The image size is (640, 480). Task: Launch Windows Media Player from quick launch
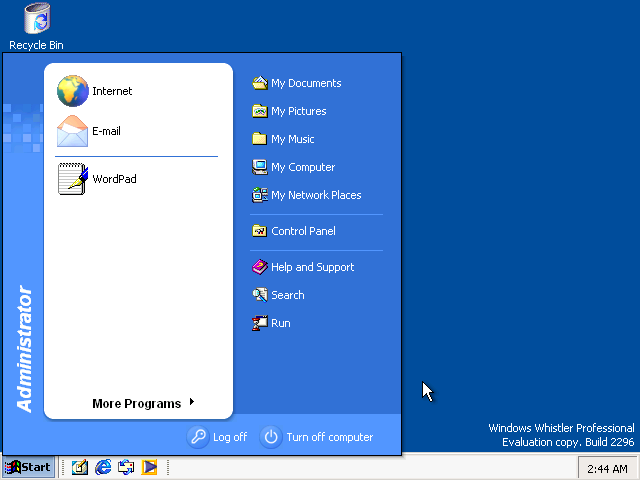[x=149, y=467]
